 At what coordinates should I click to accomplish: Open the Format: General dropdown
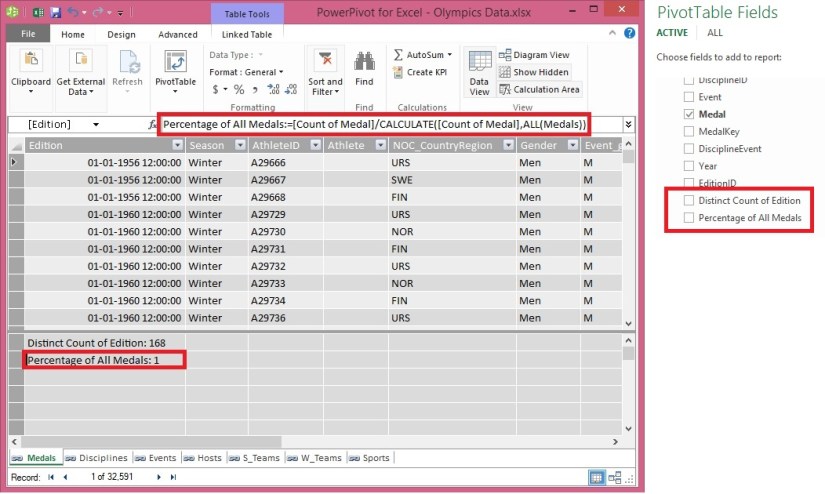[246, 72]
